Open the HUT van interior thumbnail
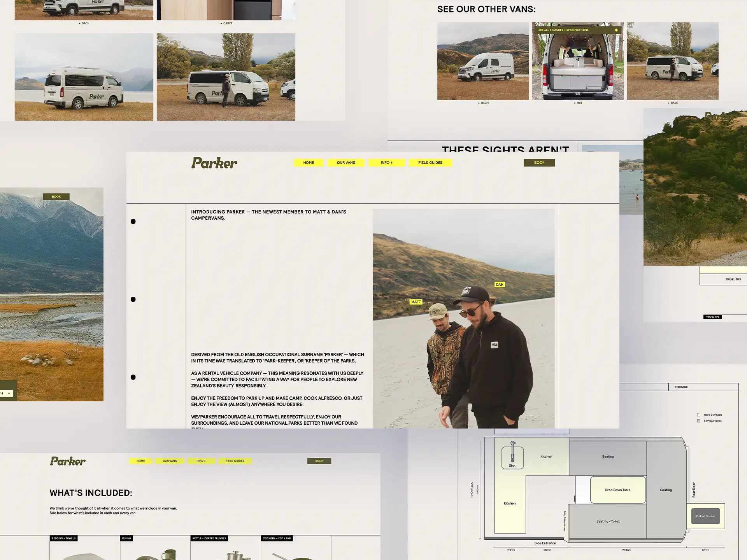This screenshot has height=560, width=747. pyautogui.click(x=578, y=61)
